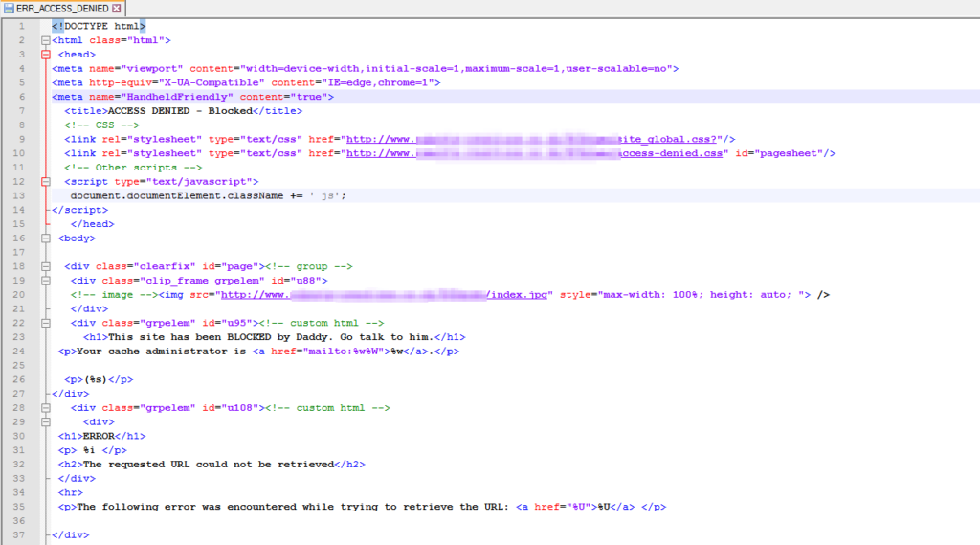Image resolution: width=980 pixels, height=545 pixels.
Task: Click line number 13 in the margin
Action: pyautogui.click(x=19, y=195)
